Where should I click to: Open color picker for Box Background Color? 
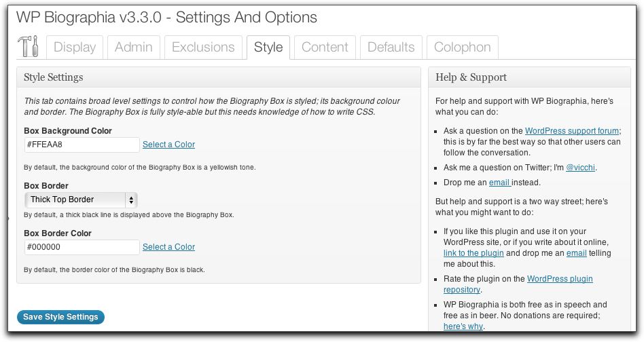[168, 145]
